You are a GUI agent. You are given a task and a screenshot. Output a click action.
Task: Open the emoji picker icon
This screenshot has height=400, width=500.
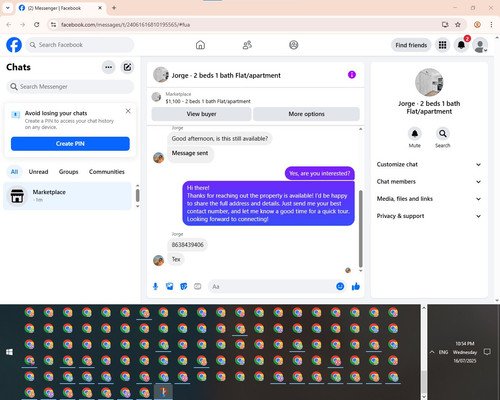click(340, 286)
